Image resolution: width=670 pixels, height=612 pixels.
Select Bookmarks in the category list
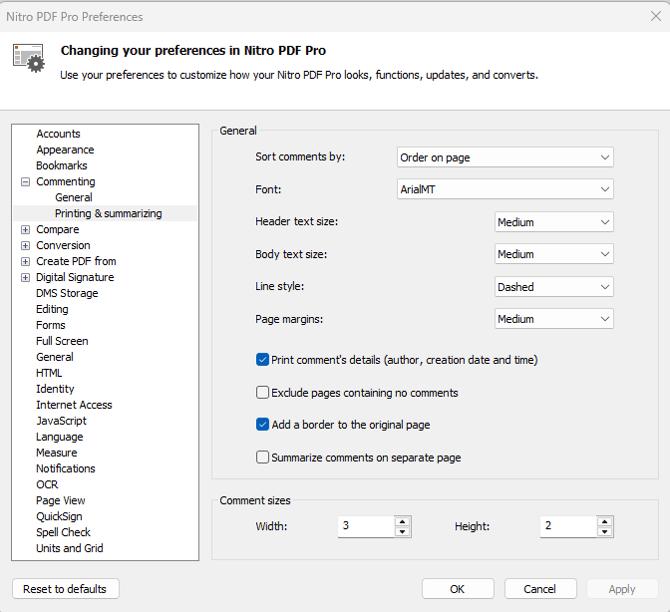(x=62, y=165)
